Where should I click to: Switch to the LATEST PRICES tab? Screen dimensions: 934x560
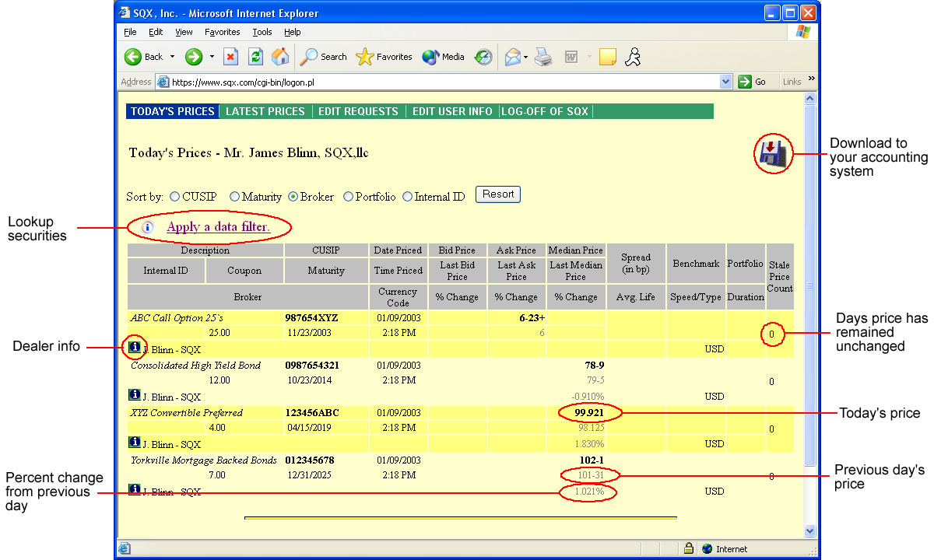tap(265, 111)
